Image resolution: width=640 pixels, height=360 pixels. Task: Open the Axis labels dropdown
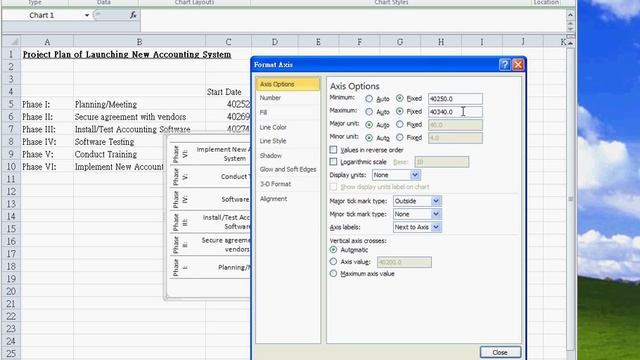pyautogui.click(x=436, y=227)
